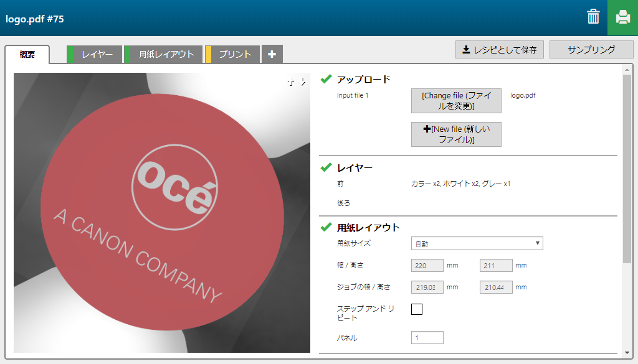Click the パネル input field showing 1

[427, 338]
